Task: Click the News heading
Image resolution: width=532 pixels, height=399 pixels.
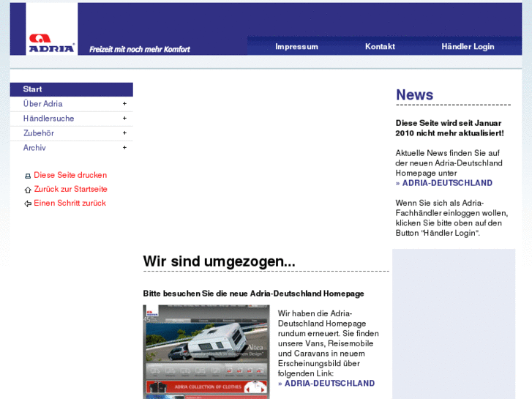Action: pos(415,94)
